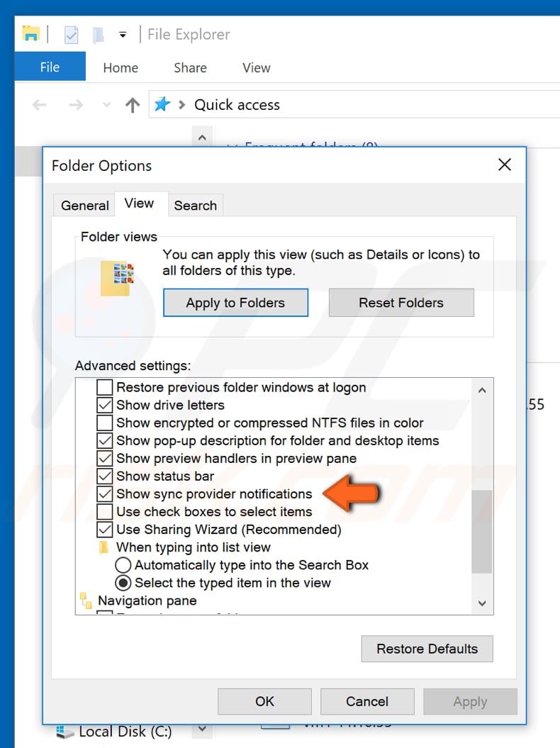
Task: Click the down arrow on the Advanced settings scrollbar
Action: 482,603
